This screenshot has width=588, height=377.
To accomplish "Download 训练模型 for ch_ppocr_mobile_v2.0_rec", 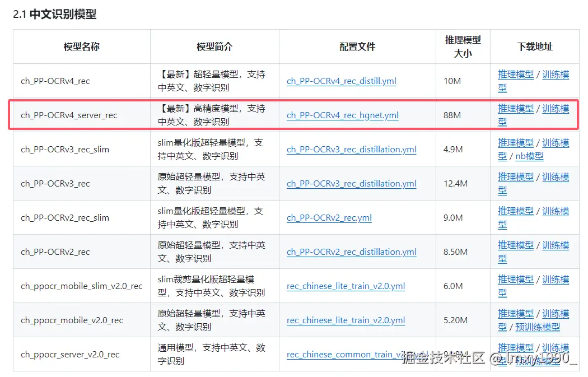I will pos(556,313).
